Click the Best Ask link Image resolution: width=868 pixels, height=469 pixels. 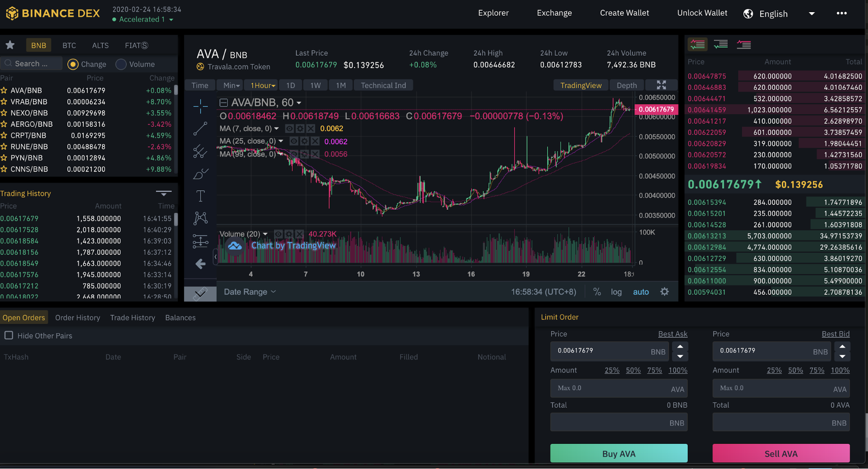tap(672, 334)
